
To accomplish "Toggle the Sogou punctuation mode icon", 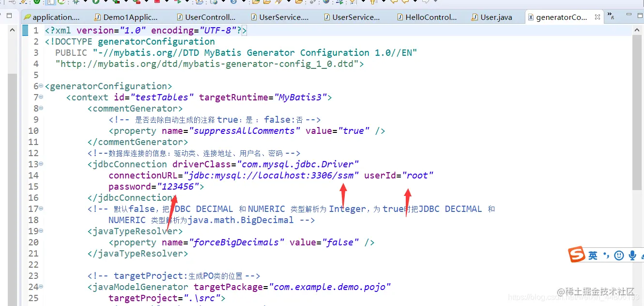I will tap(606, 256).
